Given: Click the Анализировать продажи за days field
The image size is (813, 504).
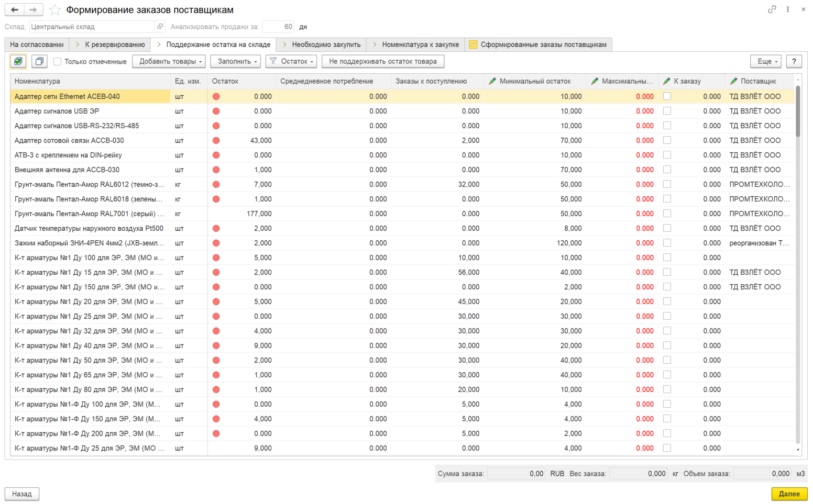Looking at the screenshot, I should tap(278, 26).
